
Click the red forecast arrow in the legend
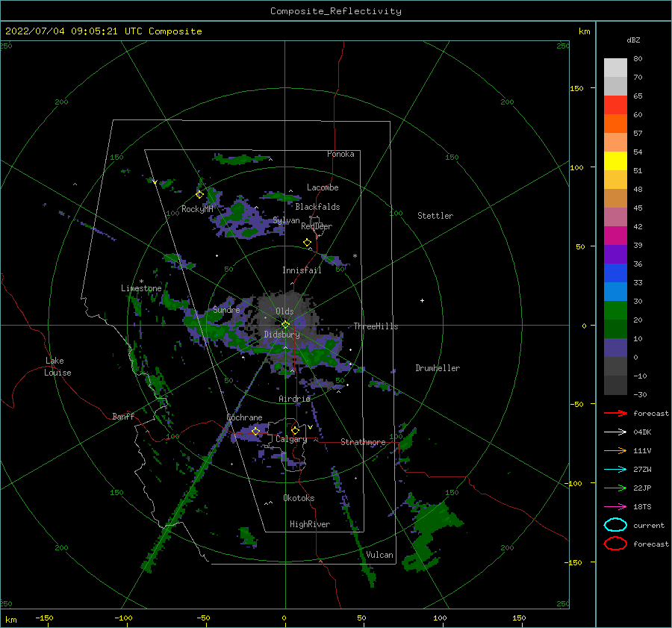click(x=615, y=413)
